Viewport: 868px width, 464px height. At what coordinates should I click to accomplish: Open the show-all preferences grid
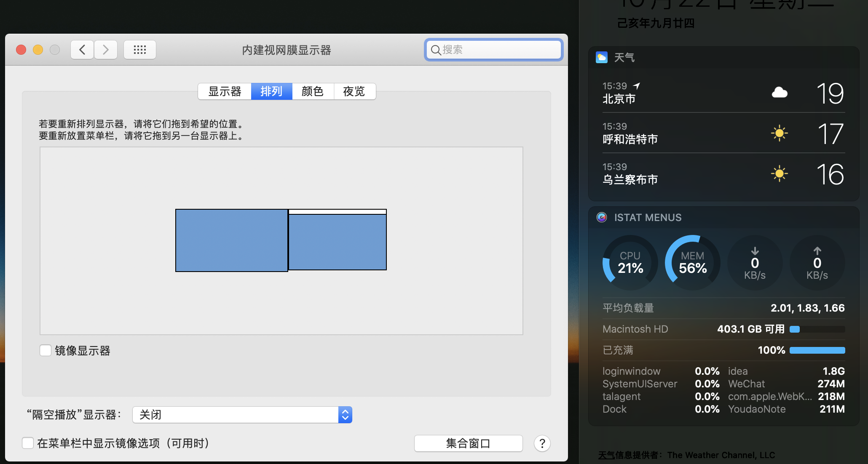pos(140,50)
